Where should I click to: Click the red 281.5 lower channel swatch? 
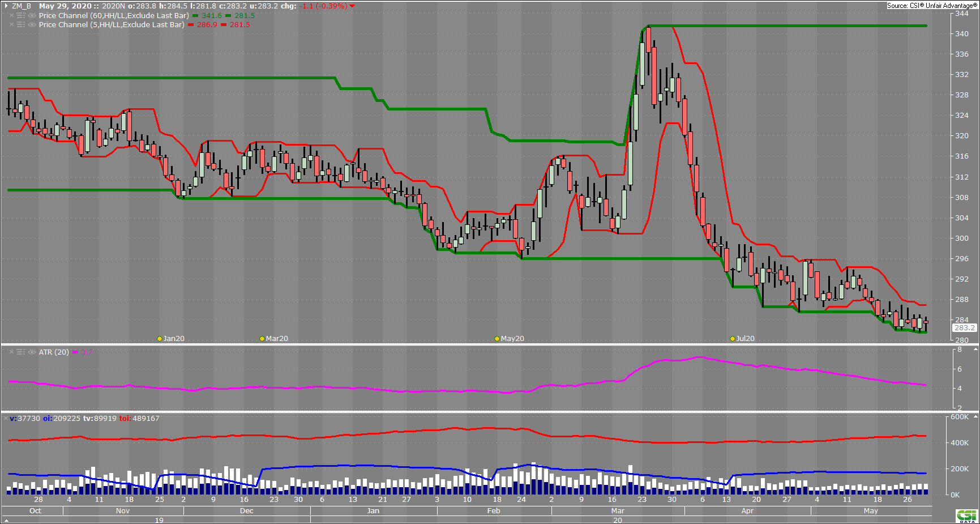coord(224,25)
